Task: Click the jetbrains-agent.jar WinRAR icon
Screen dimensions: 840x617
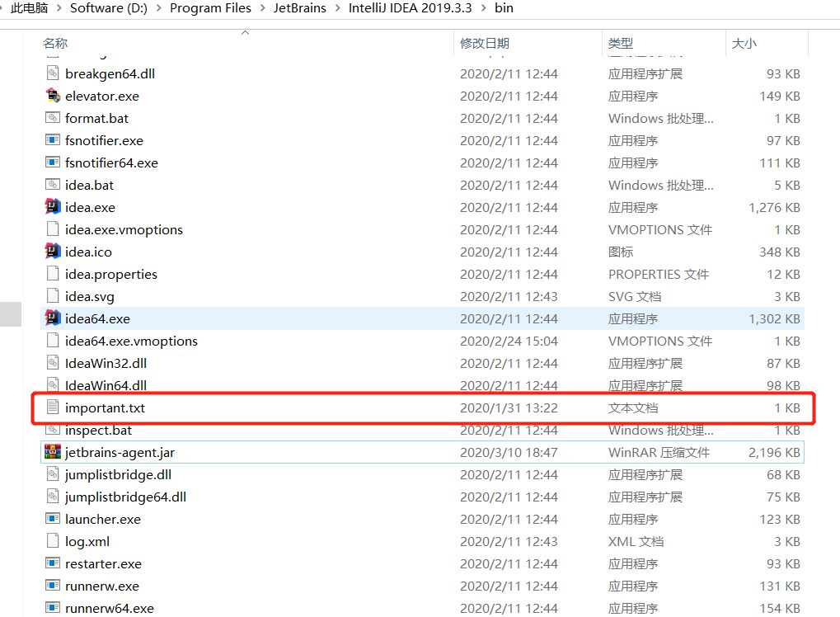Action: click(x=53, y=452)
